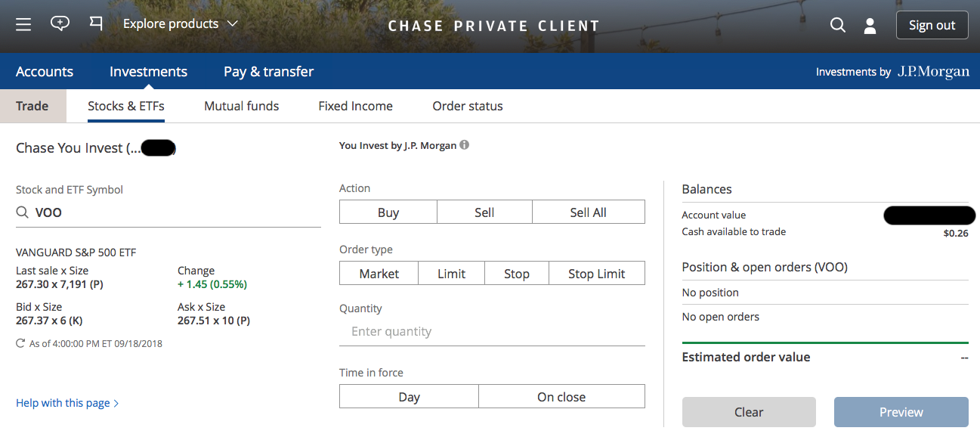Click the No position text
980x437 pixels.
click(x=710, y=293)
